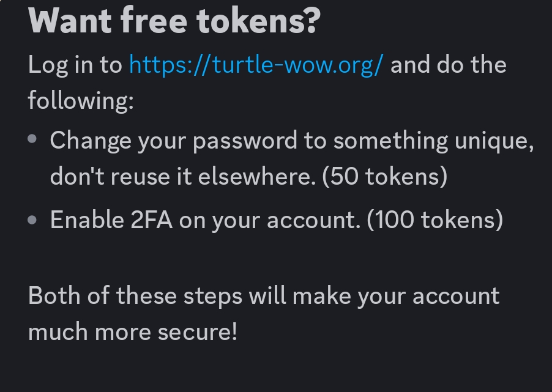Click "and do the" after the link
Viewport: 552px width, 392px height.
[x=449, y=65]
